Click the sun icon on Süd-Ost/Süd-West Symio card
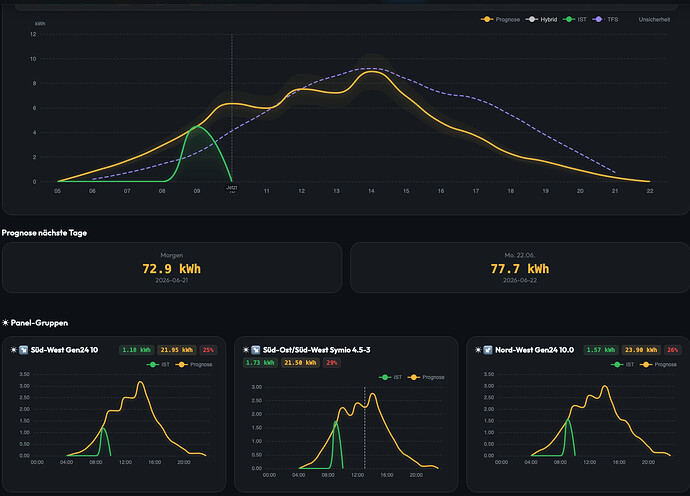This screenshot has width=690, height=496. 246,350
